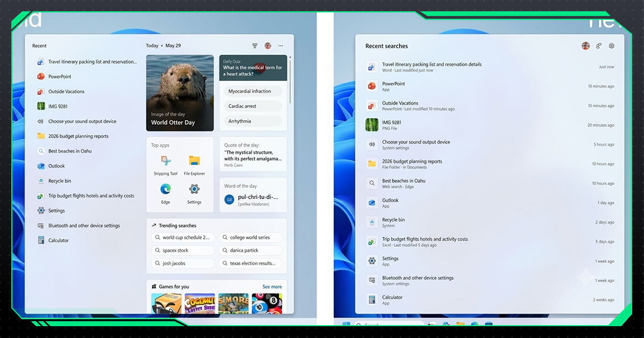Open Trip budget flights Excel result in Recent searches
The height and width of the screenshot is (338, 644).
point(490,242)
